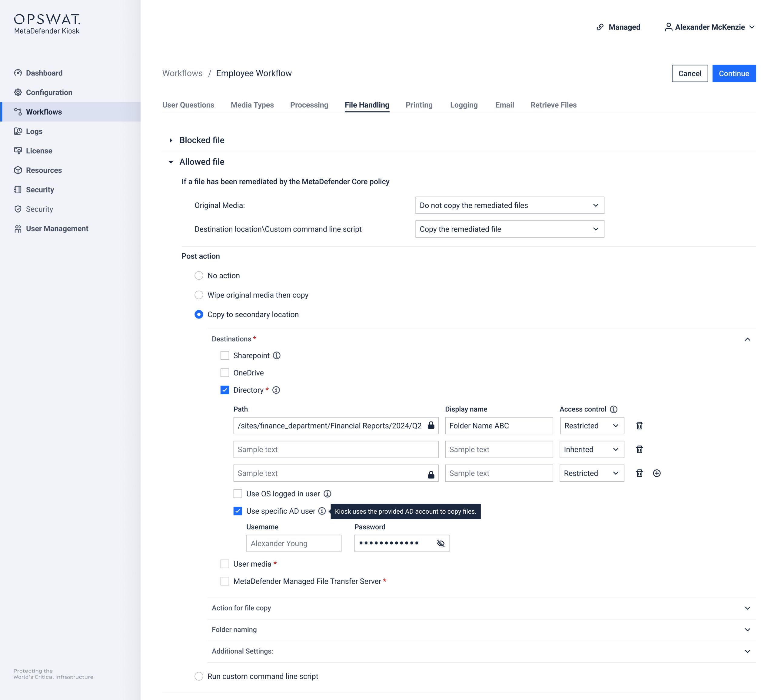The height and width of the screenshot is (700, 778).
Task: Uncheck Use specific AD user
Action: (x=238, y=511)
